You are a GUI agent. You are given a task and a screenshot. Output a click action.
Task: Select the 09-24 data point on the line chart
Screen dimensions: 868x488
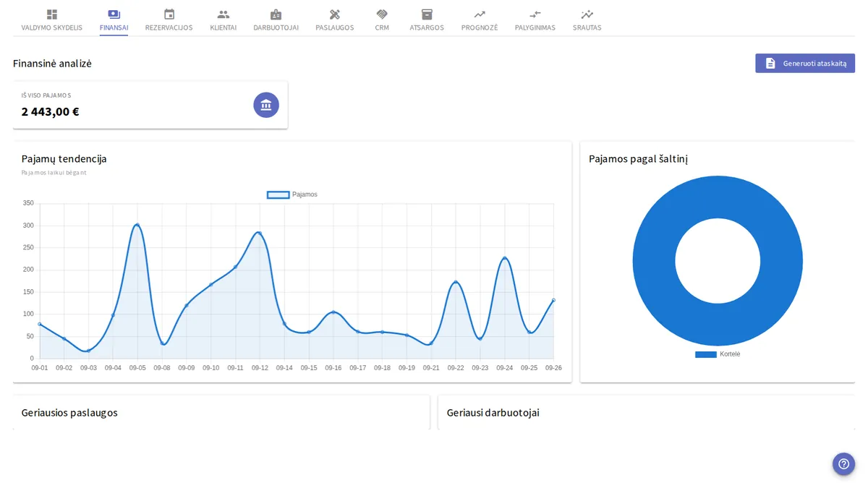504,258
